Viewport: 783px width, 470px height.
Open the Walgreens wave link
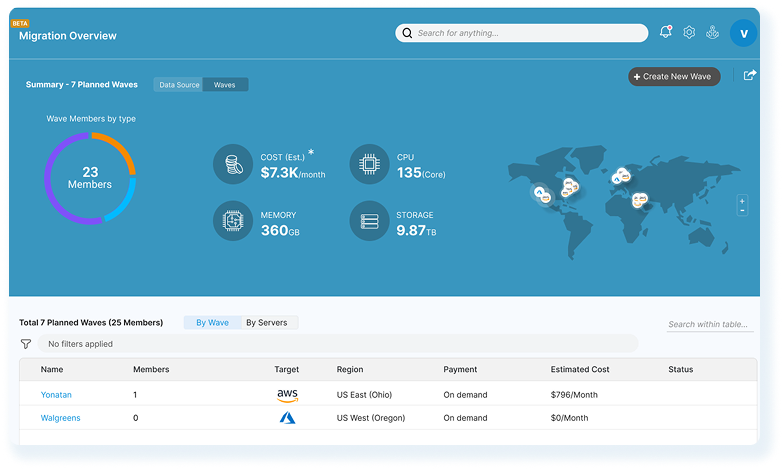point(60,418)
